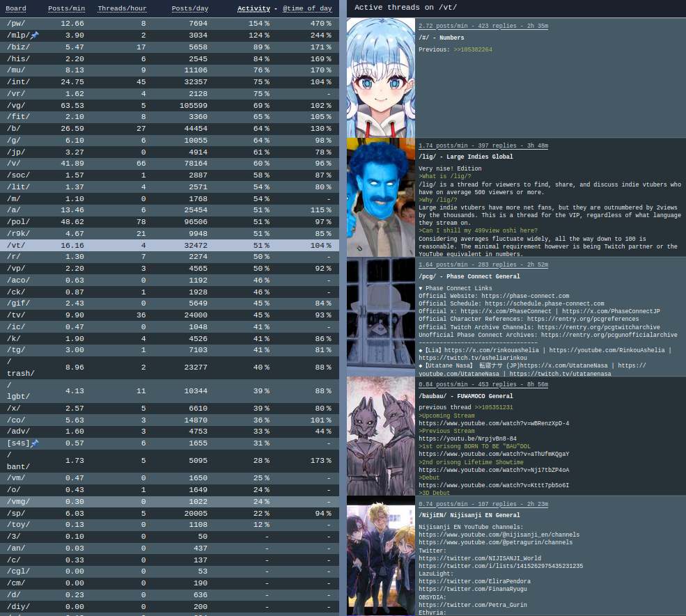
Task: Sort table by Threads/hour header
Action: 122,8
